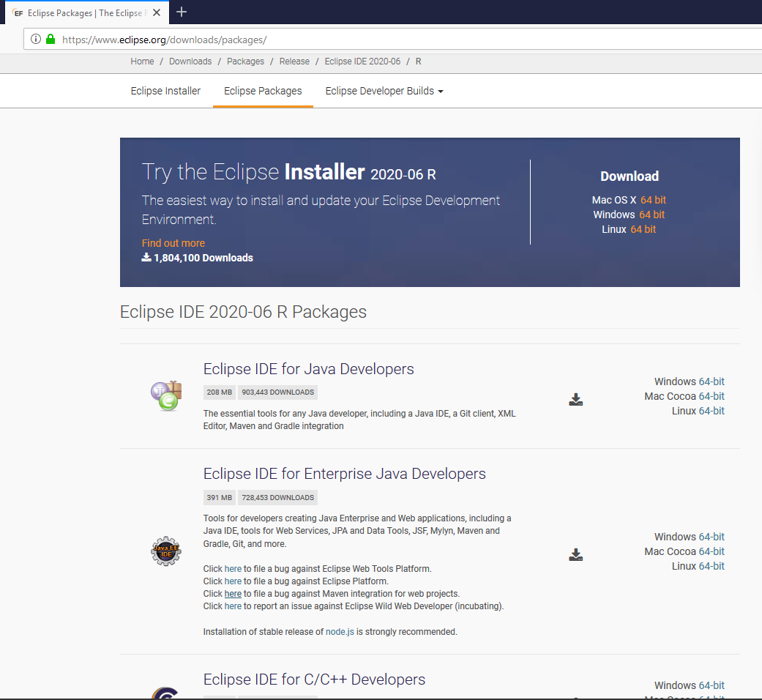The image size is (762, 700).
Task: Click the Eclipse favicon on the browser tab
Action: click(19, 12)
